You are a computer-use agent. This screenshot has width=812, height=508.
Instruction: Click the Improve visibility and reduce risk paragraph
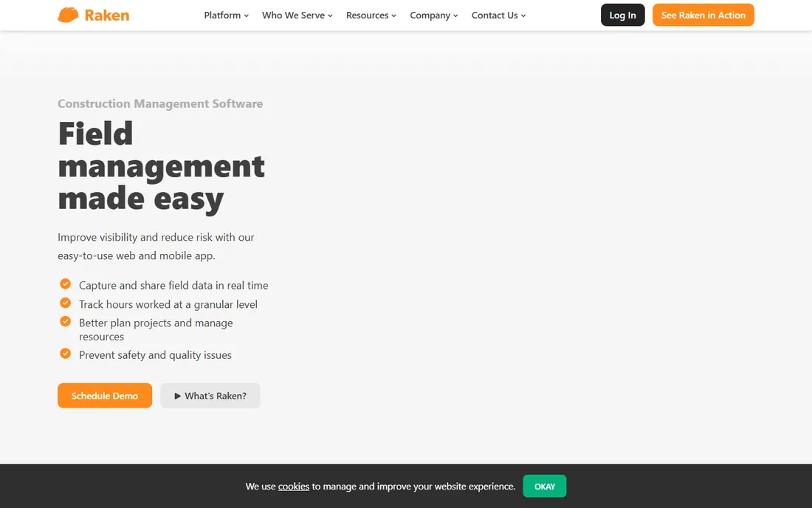[156, 247]
